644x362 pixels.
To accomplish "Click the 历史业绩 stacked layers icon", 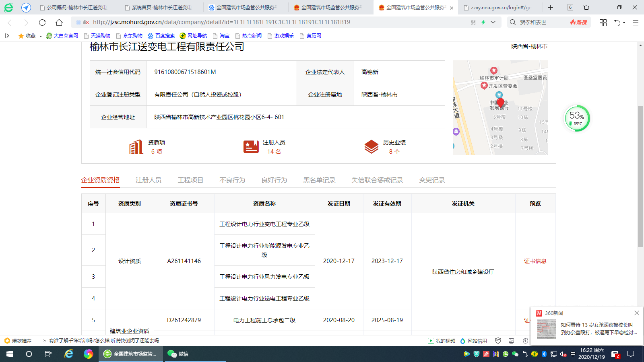I will point(371,147).
